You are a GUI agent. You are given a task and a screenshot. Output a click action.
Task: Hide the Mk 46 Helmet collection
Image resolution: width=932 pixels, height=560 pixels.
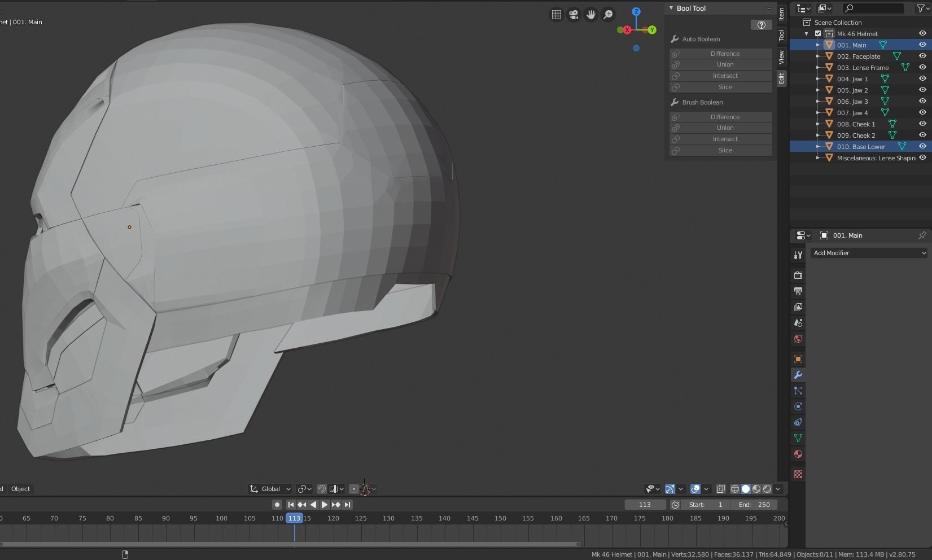click(x=923, y=34)
